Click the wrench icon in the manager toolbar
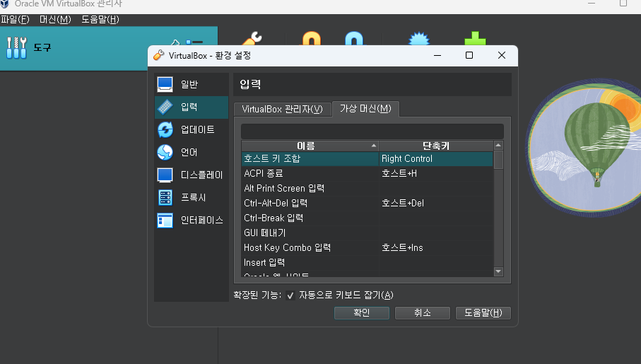 (252, 38)
